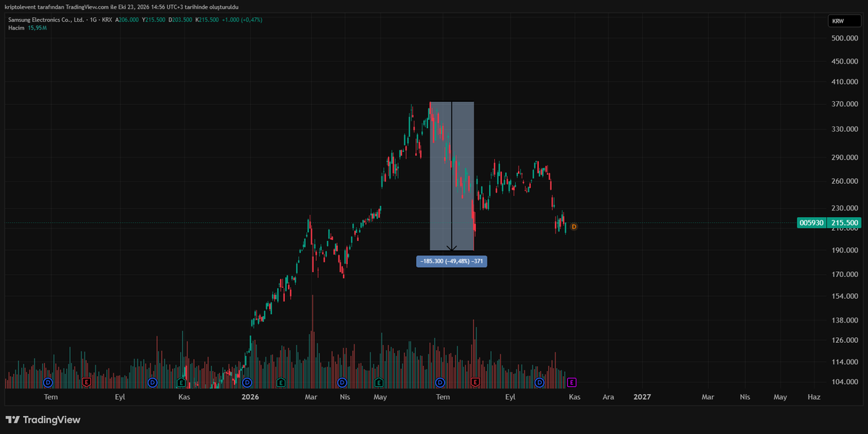Select the rightmost blue D dividend marker
Image resolution: width=868 pixels, height=434 pixels.
tap(539, 381)
